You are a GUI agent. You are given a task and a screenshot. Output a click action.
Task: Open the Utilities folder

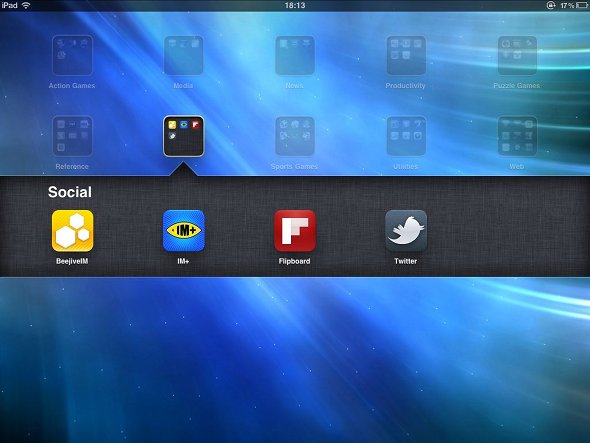[x=406, y=136]
